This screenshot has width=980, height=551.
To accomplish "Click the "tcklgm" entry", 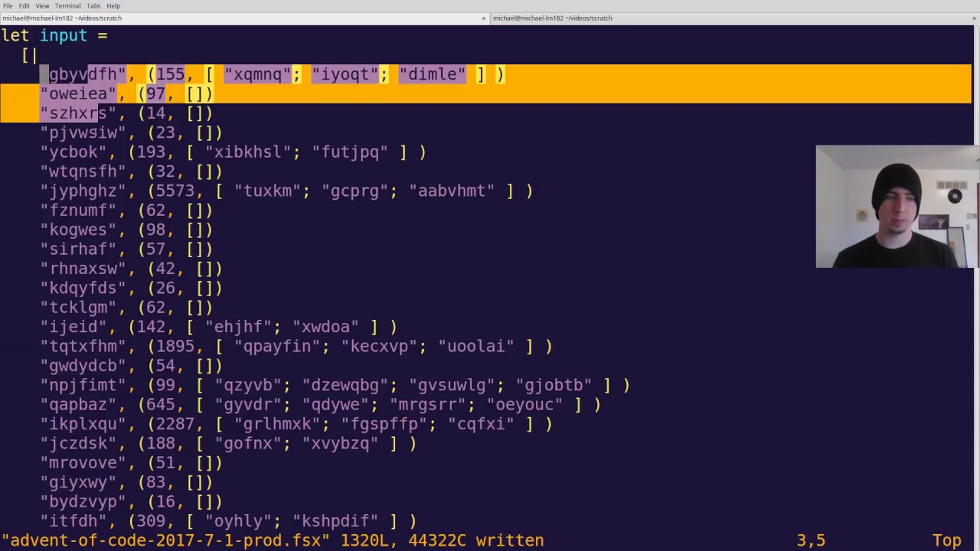I will pos(126,307).
